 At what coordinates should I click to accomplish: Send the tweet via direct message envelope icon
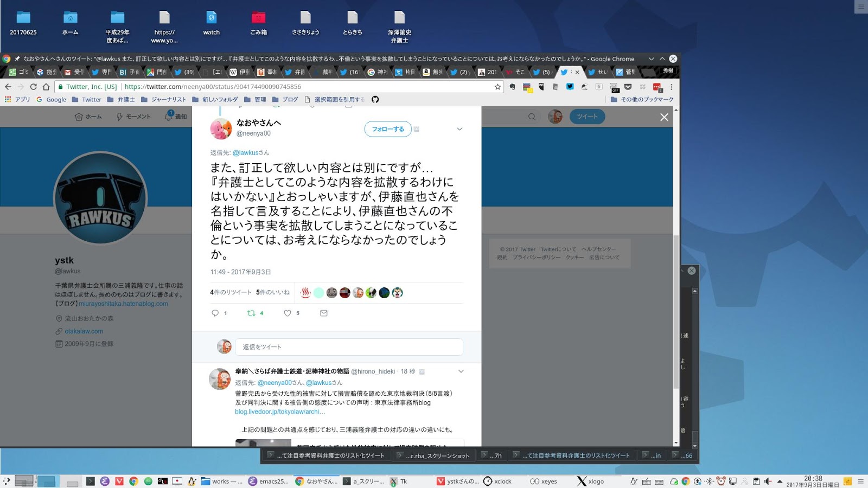(x=324, y=313)
